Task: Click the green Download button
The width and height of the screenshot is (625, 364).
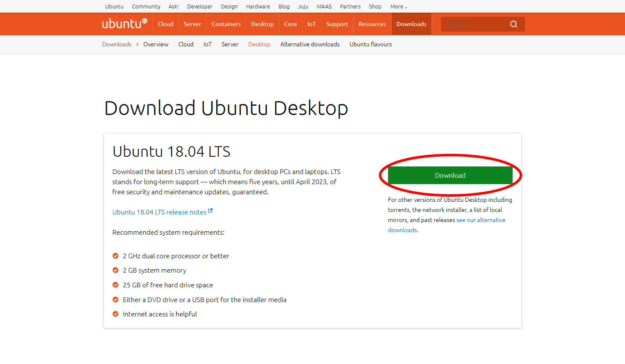Action: (x=450, y=175)
